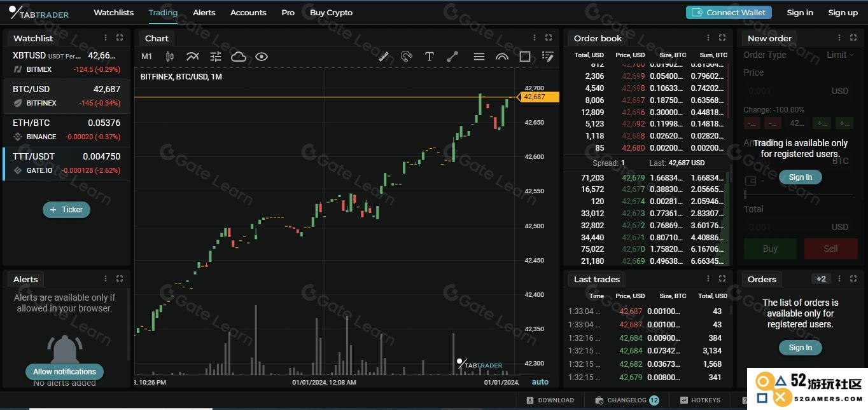Click the amount slider handle in New order
This screenshot has height=410, width=868.
click(x=746, y=195)
